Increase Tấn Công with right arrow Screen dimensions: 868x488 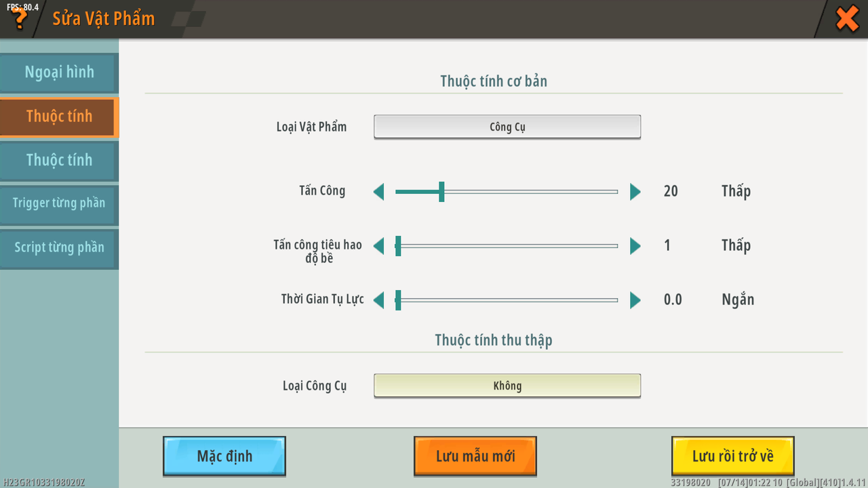coord(635,192)
